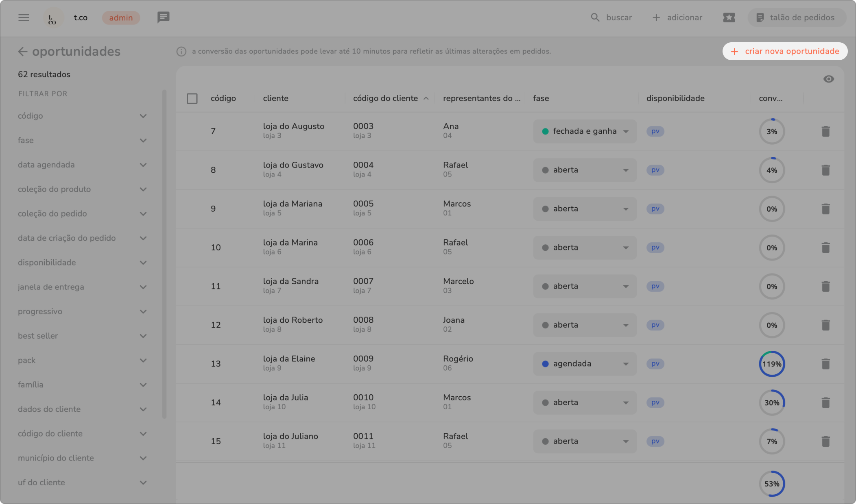The image size is (856, 504).
Task: Delete the loja do Augusto opportunity
Action: 825,131
